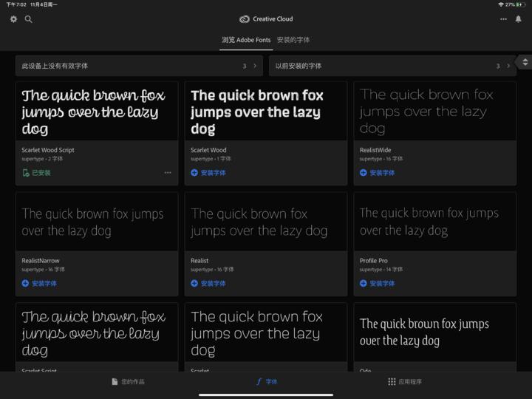The width and height of the screenshot is (532, 399).
Task: Click plus icon to install RealistWide
Action: point(364,173)
